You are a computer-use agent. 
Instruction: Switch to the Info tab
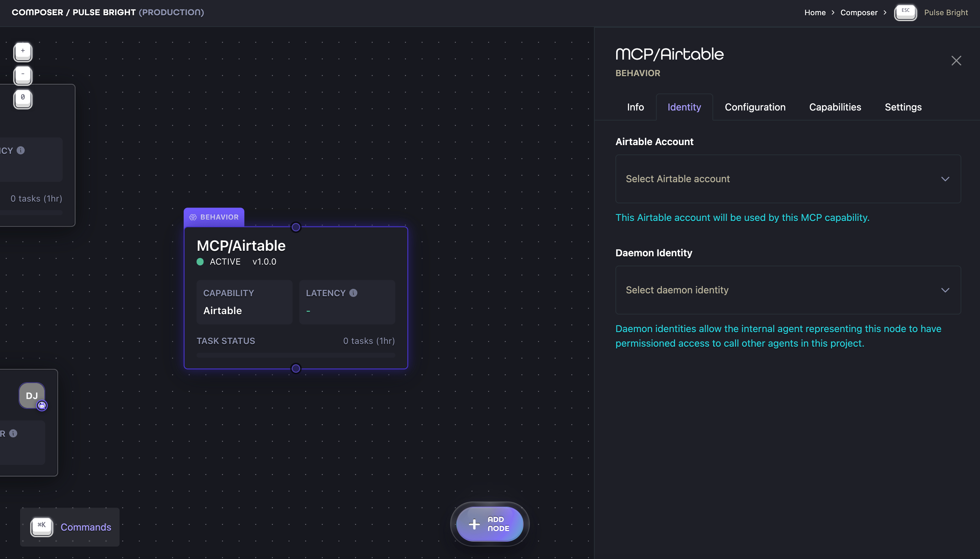635,107
